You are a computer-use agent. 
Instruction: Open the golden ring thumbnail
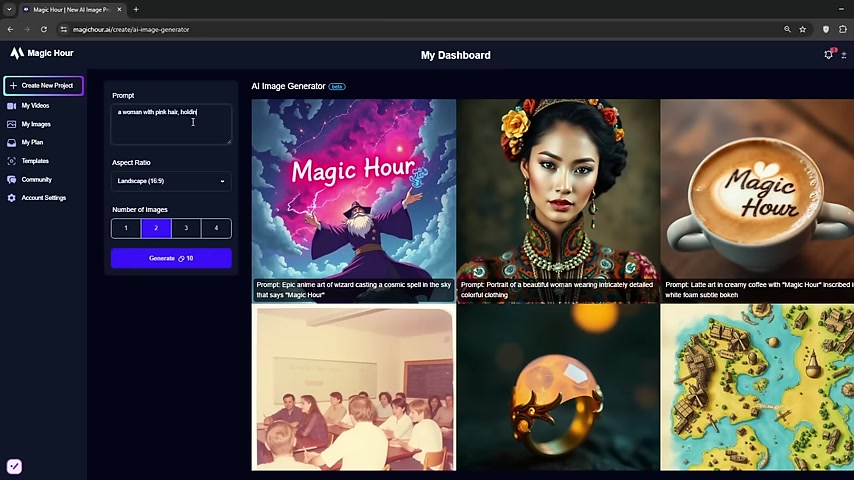[x=558, y=387]
